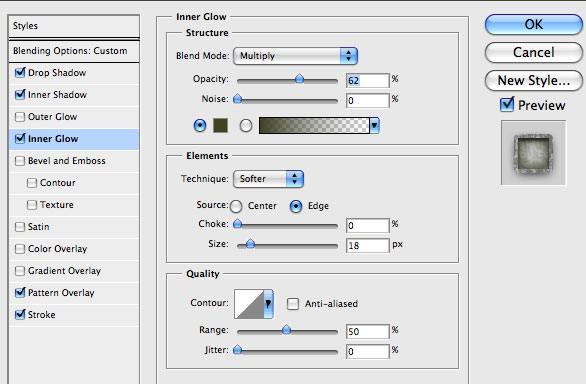Uncheck the Stroke checkbox
The height and width of the screenshot is (384, 586).
point(20,314)
